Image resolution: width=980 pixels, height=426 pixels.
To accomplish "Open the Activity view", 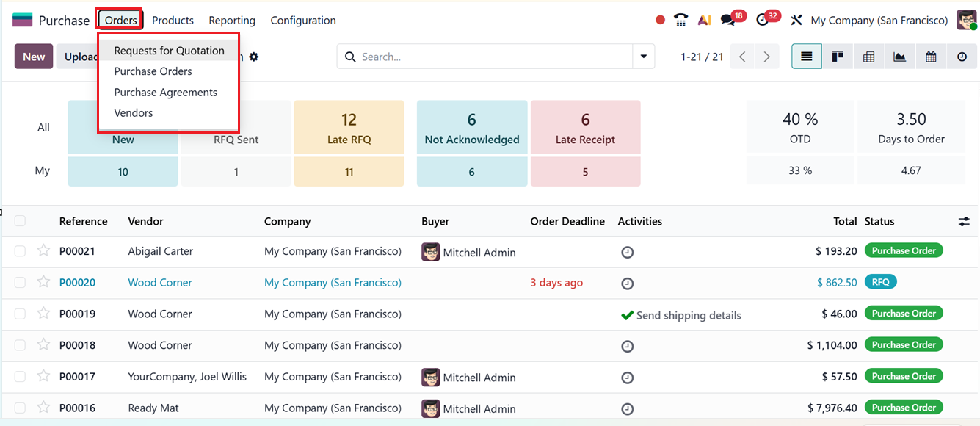I will 962,57.
